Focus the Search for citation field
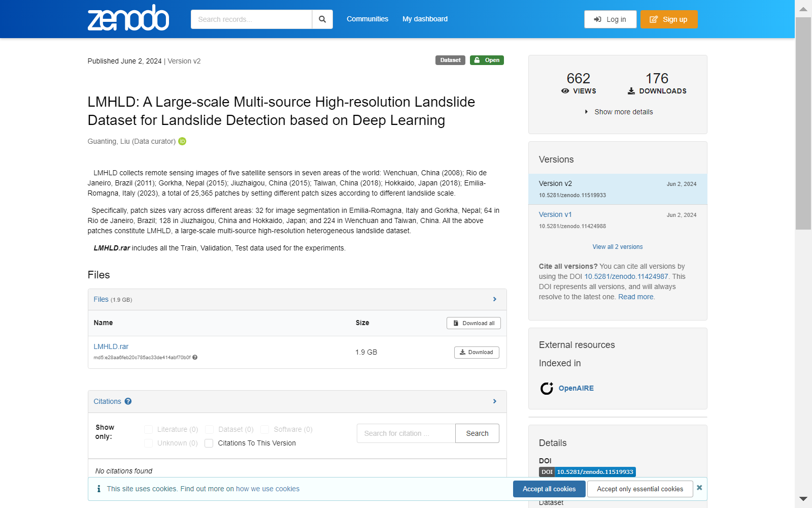Image resolution: width=812 pixels, height=508 pixels. (406, 433)
